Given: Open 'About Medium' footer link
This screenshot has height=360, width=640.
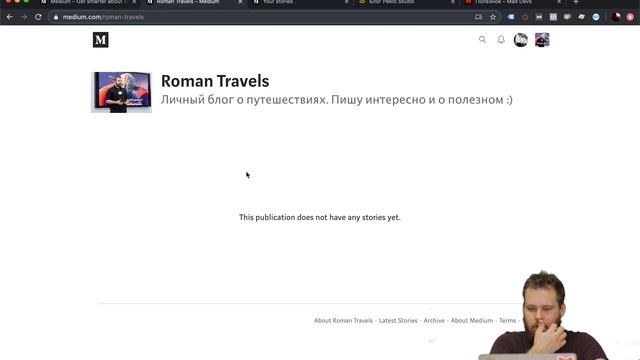Looking at the screenshot, I should [x=472, y=320].
